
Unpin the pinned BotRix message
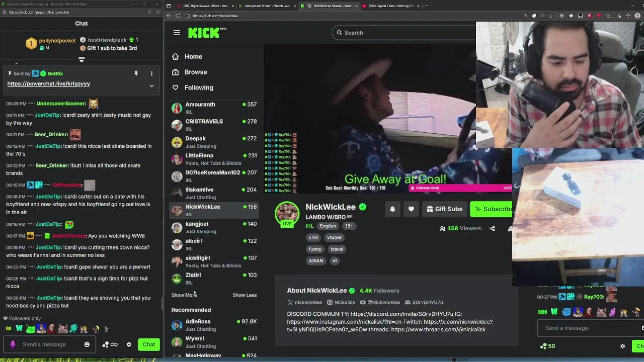136,73
